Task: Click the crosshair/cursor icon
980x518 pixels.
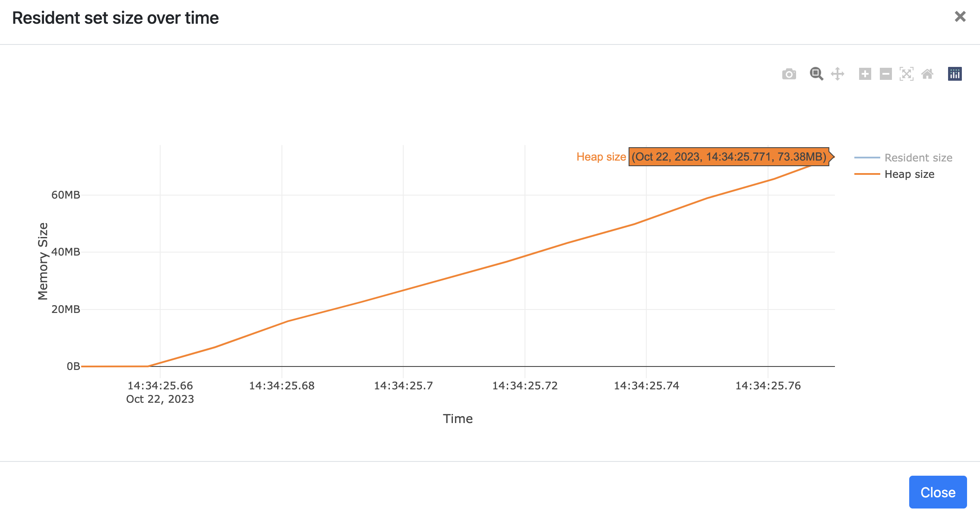Action: click(837, 73)
